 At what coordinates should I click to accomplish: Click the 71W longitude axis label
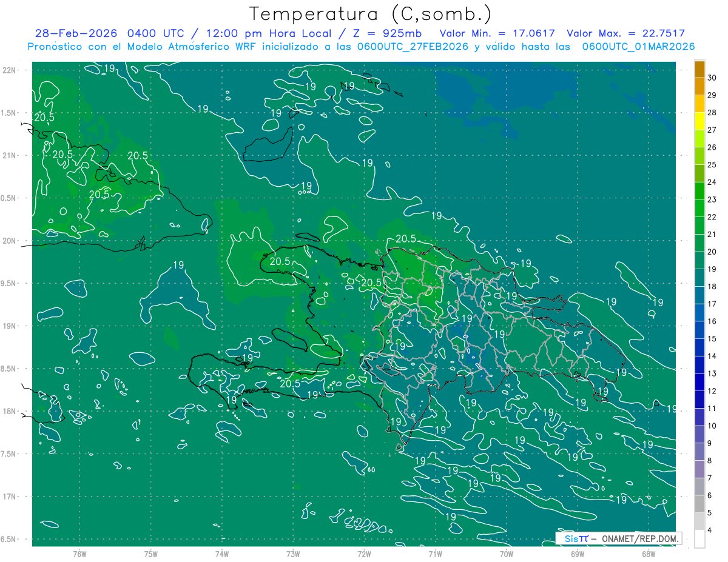[435, 554]
